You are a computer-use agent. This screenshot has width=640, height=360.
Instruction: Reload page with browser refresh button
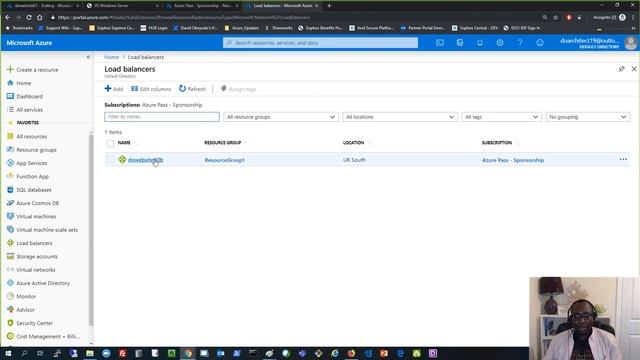[29, 18]
